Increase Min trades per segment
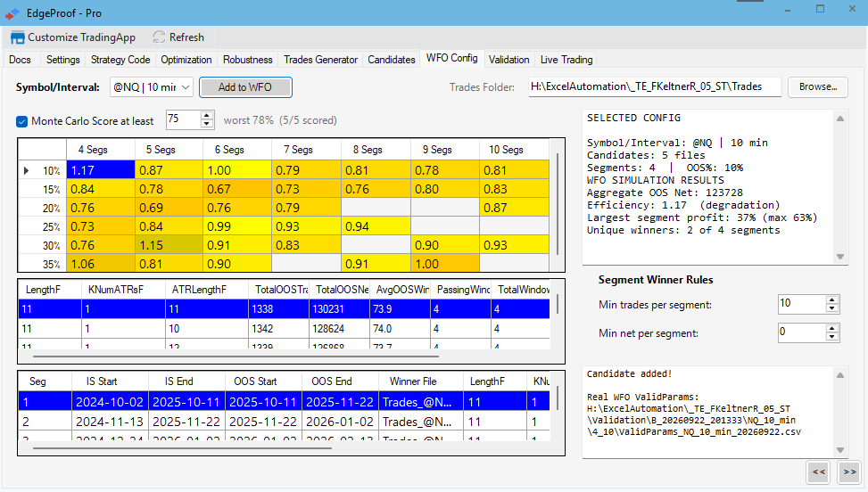 (x=832, y=299)
